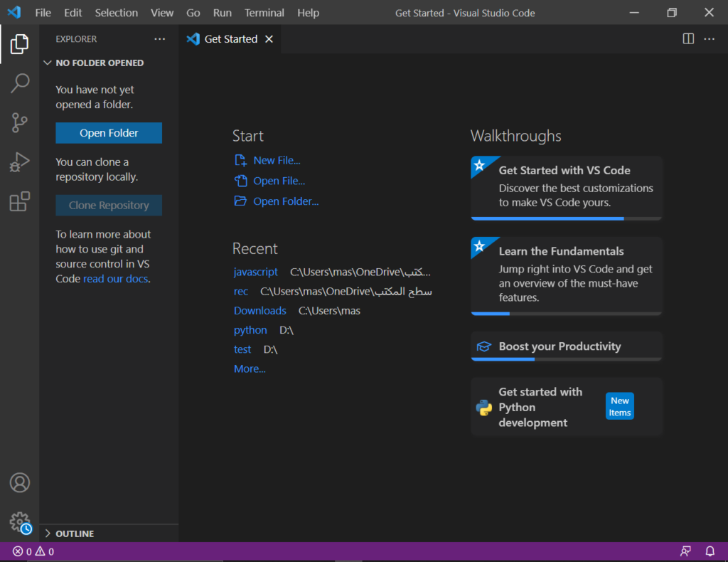
Task: Click the notifications bell in status bar
Action: [710, 551]
